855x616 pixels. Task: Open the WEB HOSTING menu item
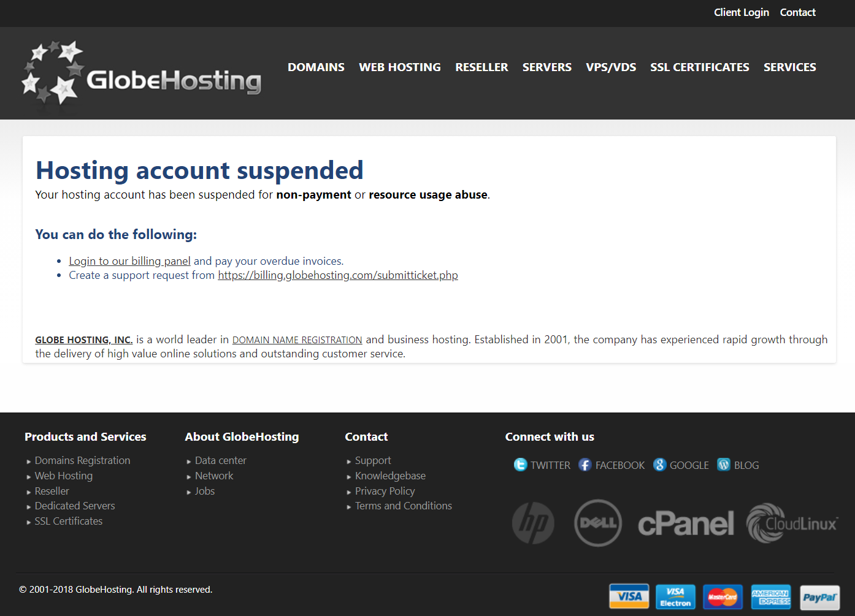400,67
